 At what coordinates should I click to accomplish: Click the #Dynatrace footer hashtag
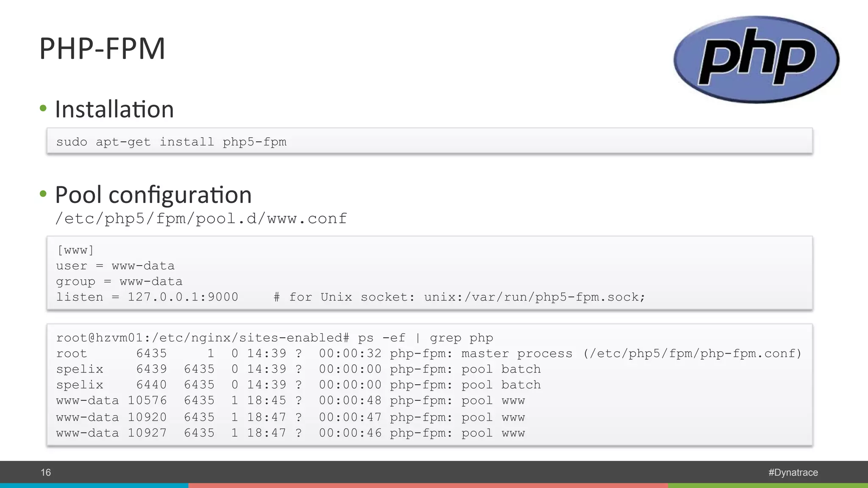(x=793, y=473)
